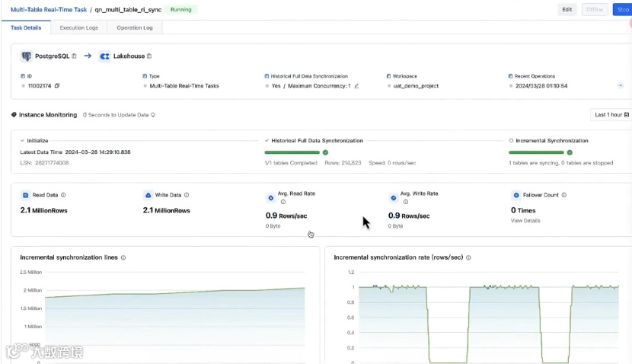Copy the PostgreSQL source name icon
This screenshot has height=364, width=632.
point(74,56)
